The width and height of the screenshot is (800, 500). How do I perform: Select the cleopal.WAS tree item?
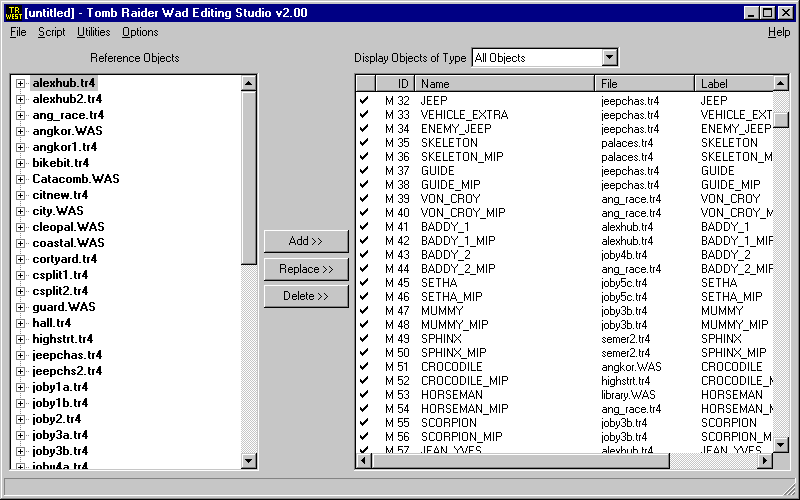pos(68,227)
